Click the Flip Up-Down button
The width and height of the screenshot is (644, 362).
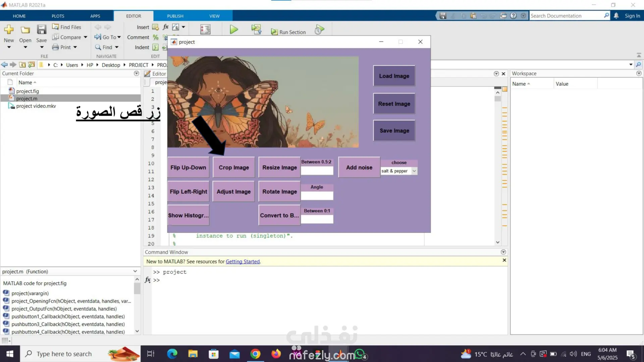click(188, 168)
